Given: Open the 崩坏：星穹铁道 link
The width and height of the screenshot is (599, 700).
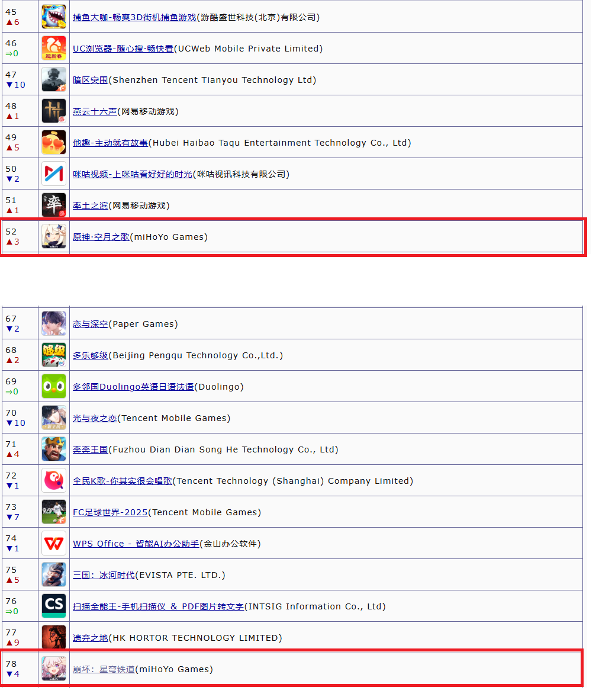Looking at the screenshot, I should click(104, 670).
